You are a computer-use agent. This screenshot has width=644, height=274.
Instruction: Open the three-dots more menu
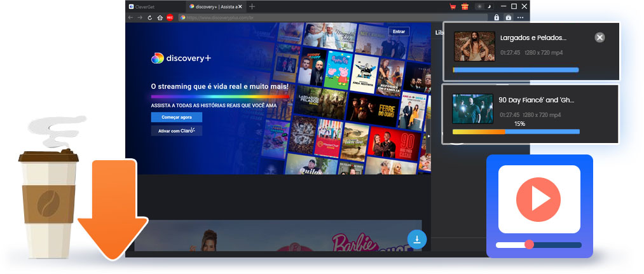coord(521,18)
